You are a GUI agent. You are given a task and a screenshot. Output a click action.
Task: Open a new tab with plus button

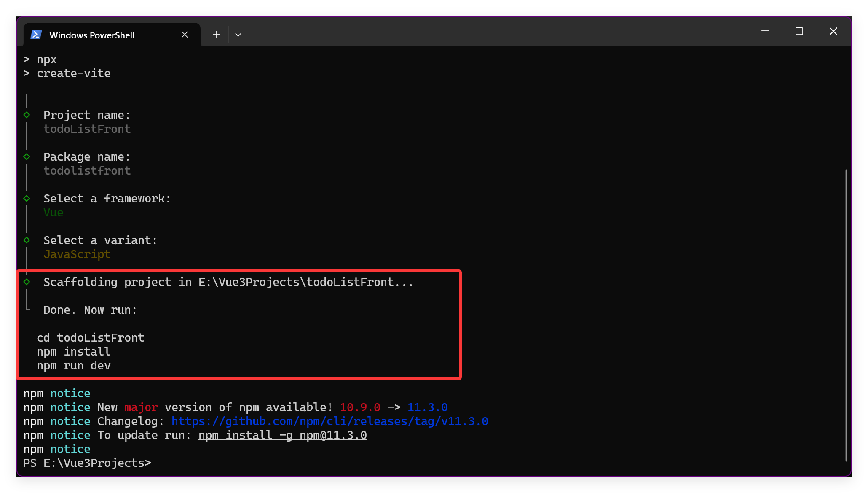coord(216,35)
